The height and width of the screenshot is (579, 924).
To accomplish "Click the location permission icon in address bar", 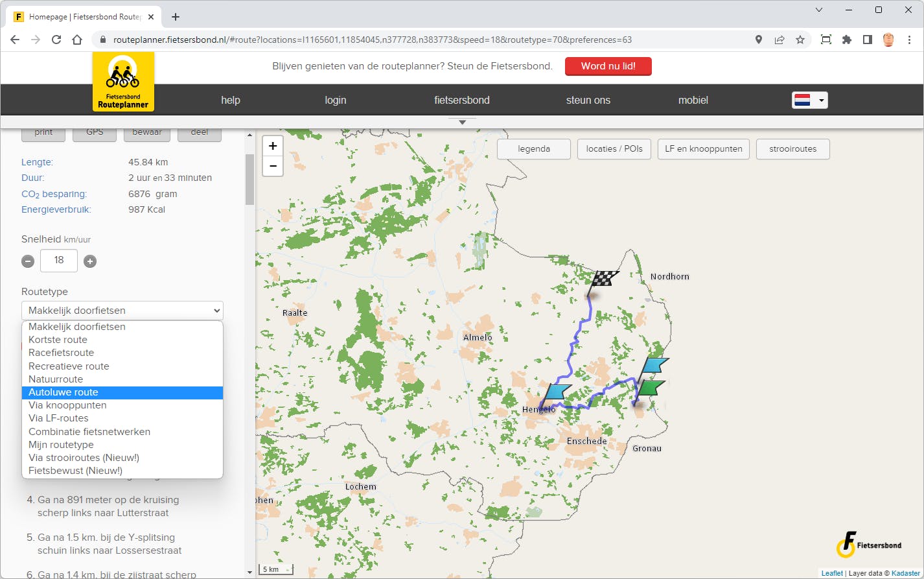I will click(x=759, y=40).
